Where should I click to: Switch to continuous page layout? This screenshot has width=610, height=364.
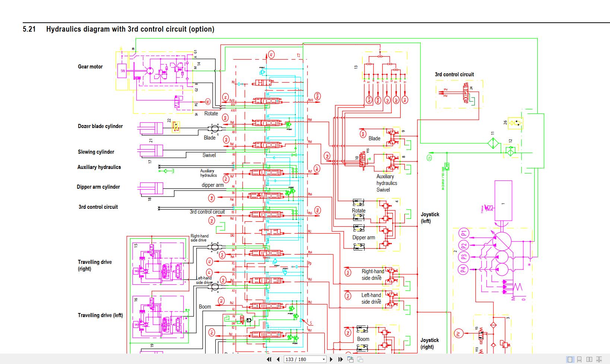point(579,359)
